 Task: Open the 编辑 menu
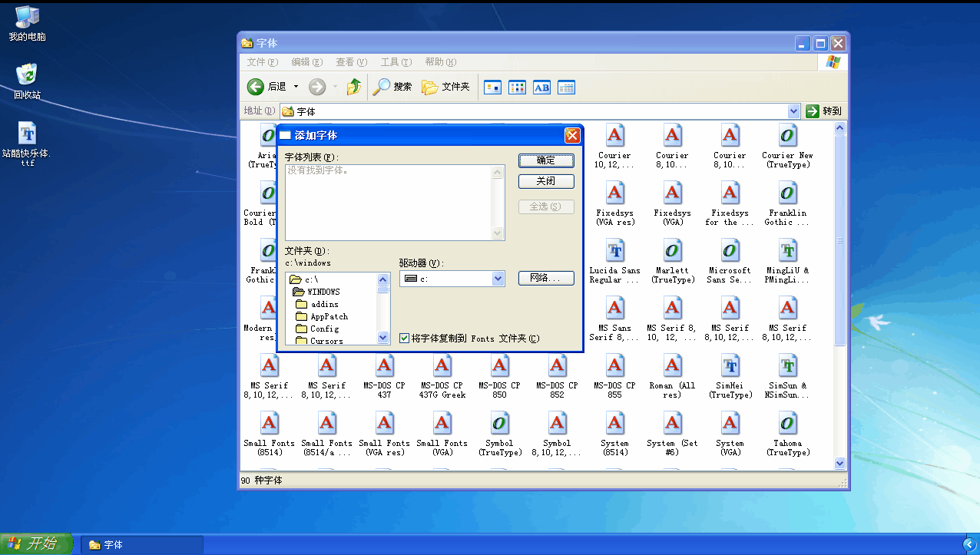306,62
